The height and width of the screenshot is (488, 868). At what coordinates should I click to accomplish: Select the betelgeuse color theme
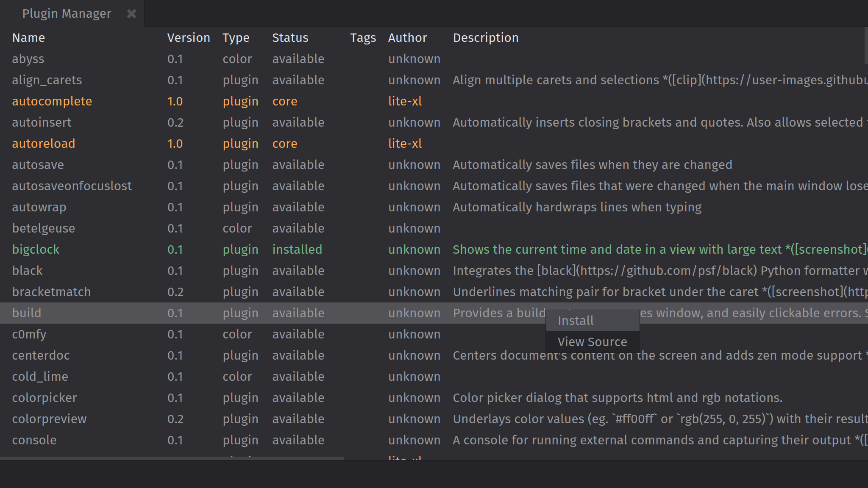(434, 228)
